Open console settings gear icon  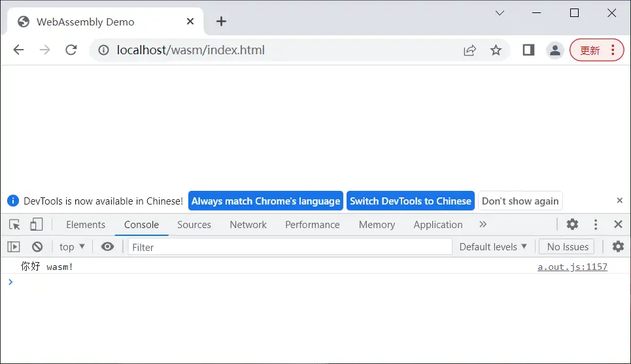pyautogui.click(x=617, y=247)
